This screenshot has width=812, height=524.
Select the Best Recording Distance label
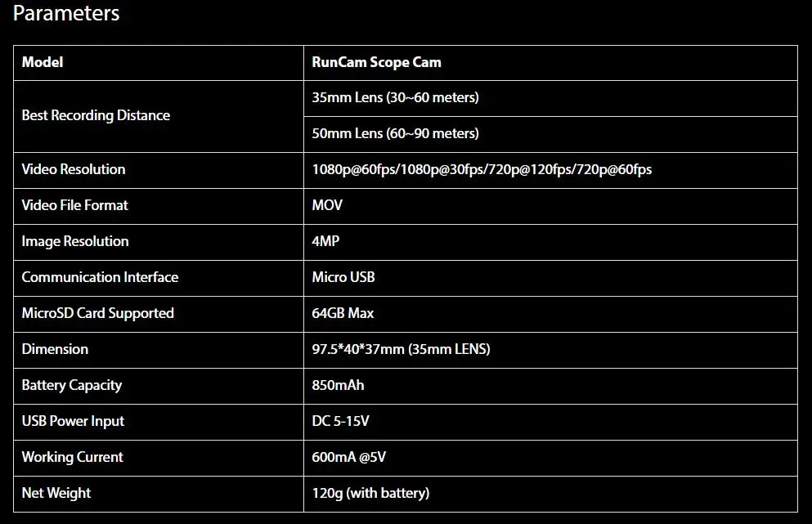click(x=96, y=115)
